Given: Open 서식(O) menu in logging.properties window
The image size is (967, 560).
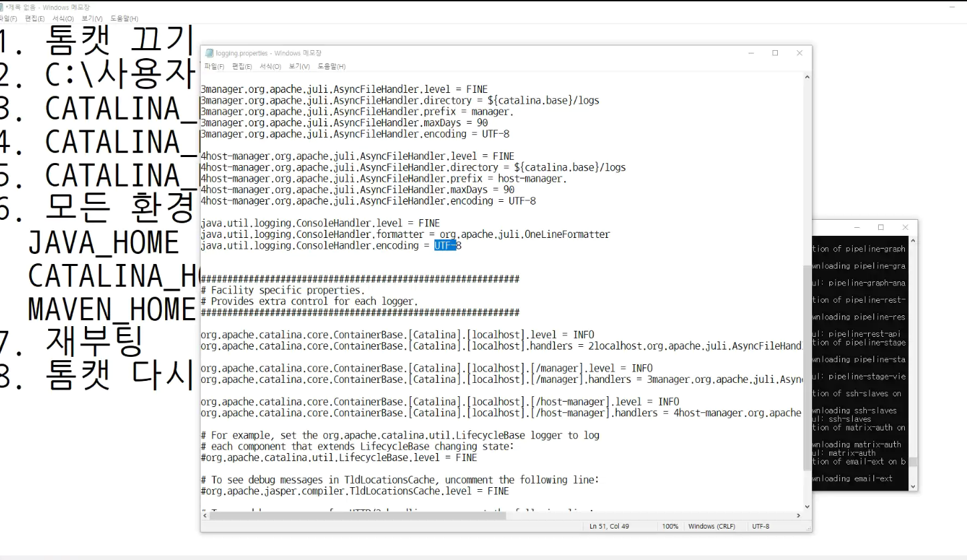Looking at the screenshot, I should coord(270,66).
